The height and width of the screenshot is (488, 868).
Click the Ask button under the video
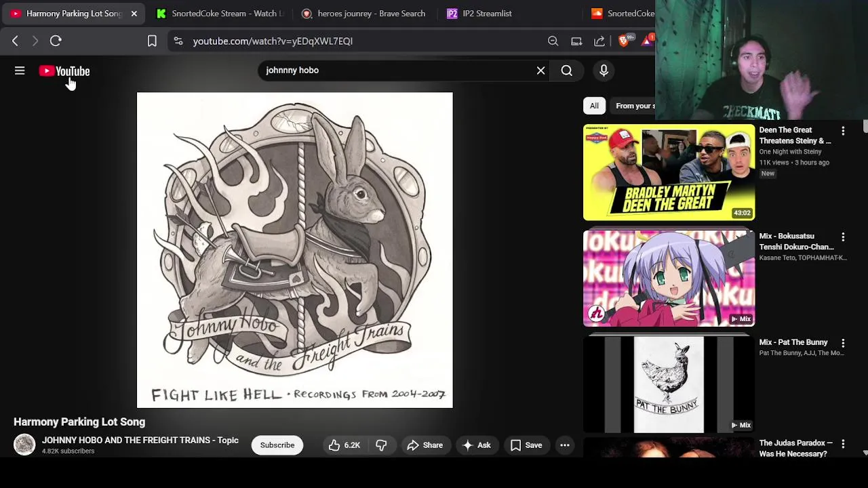(x=476, y=445)
